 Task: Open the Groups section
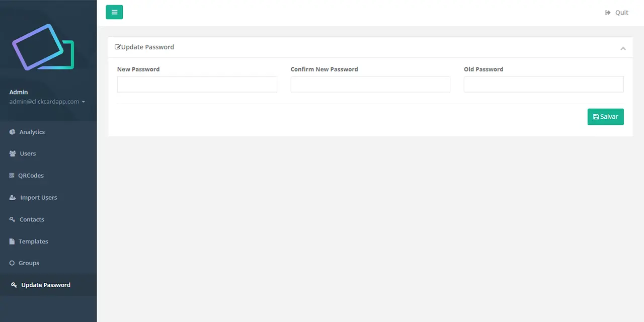(29, 263)
